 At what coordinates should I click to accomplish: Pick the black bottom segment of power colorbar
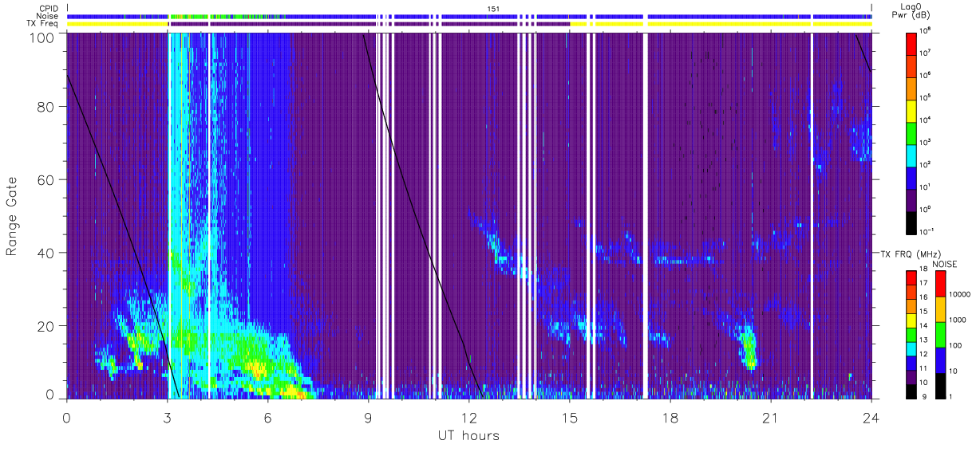pos(911,222)
